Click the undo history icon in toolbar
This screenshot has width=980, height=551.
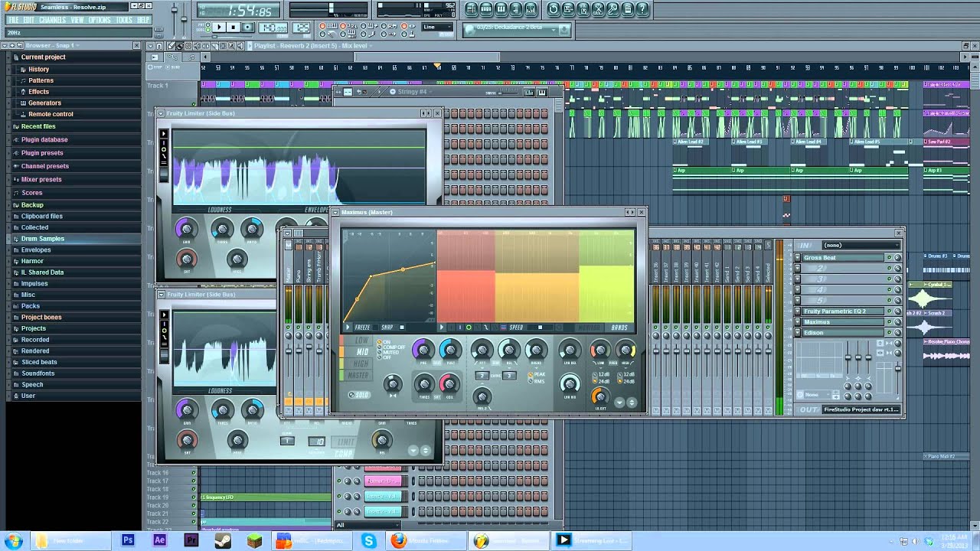(x=553, y=9)
